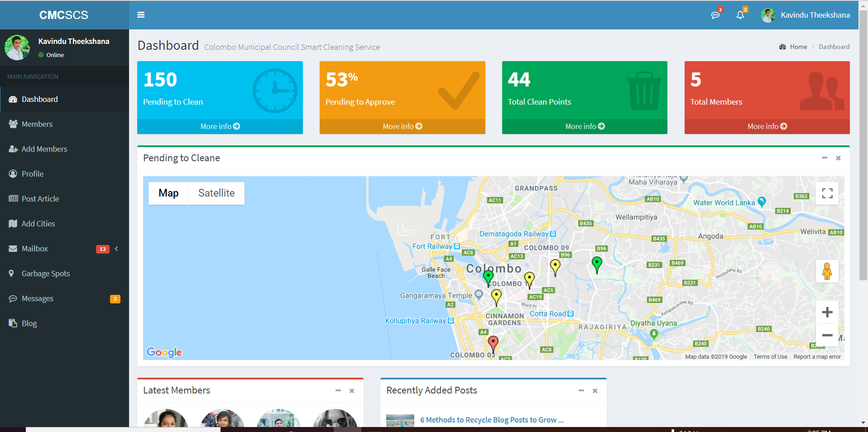More info on Total Members

[x=767, y=126]
